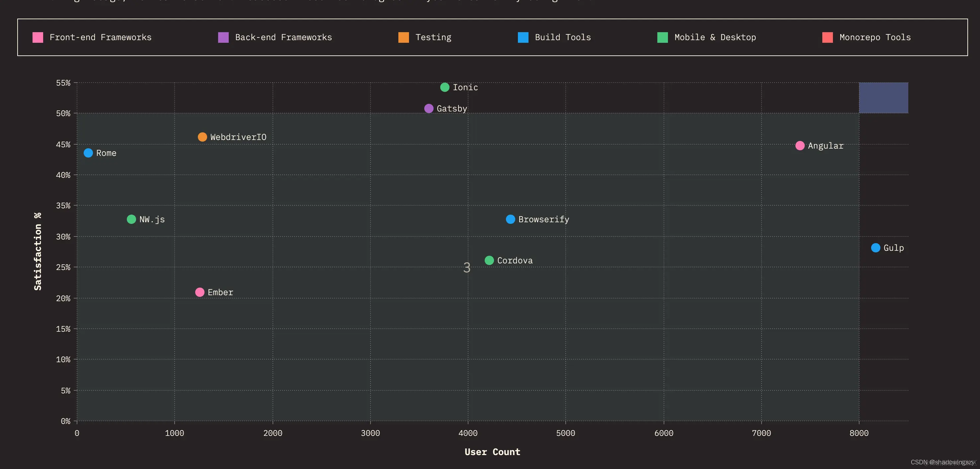Viewport: 980px width, 469px height.
Task: Click Build Tools legend label
Action: click(563, 37)
